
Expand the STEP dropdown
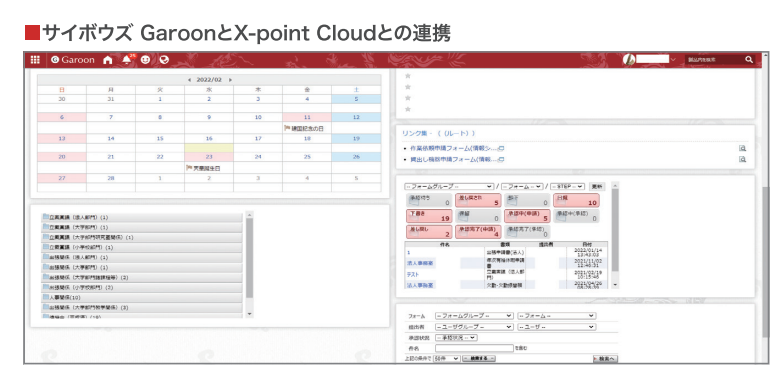pos(567,187)
